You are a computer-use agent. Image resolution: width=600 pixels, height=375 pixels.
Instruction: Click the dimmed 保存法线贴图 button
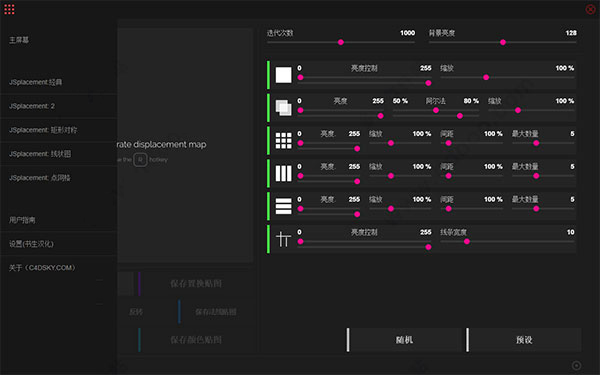click(215, 312)
